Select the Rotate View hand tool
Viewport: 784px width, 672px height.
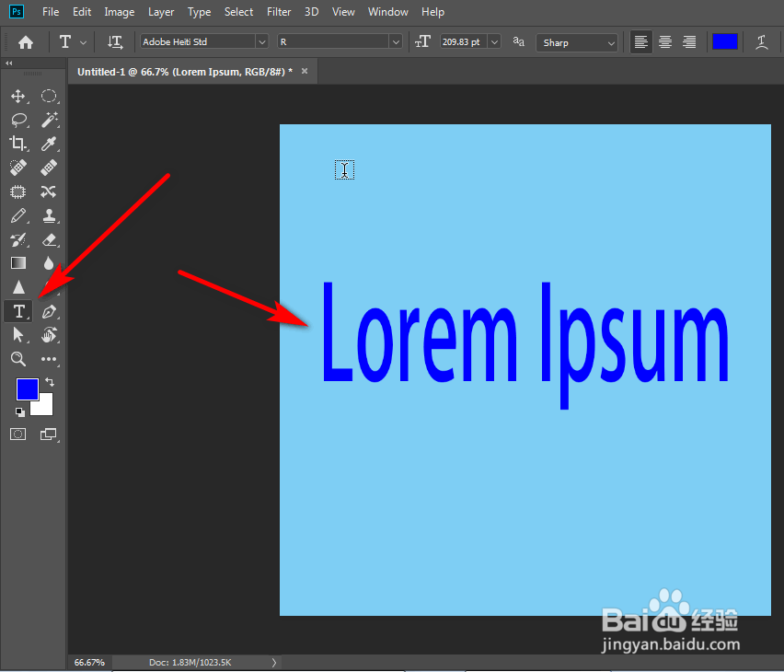[49, 335]
